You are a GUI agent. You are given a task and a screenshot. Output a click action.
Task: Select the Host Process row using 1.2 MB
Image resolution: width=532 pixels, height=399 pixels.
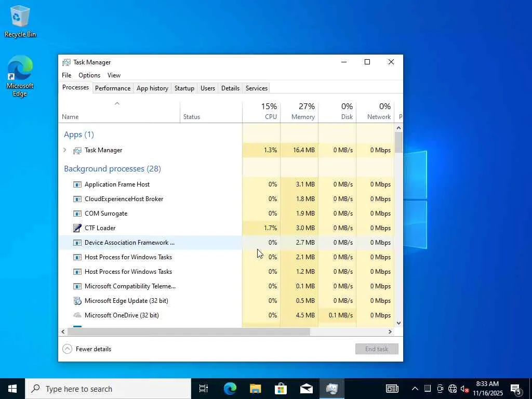[x=227, y=272]
